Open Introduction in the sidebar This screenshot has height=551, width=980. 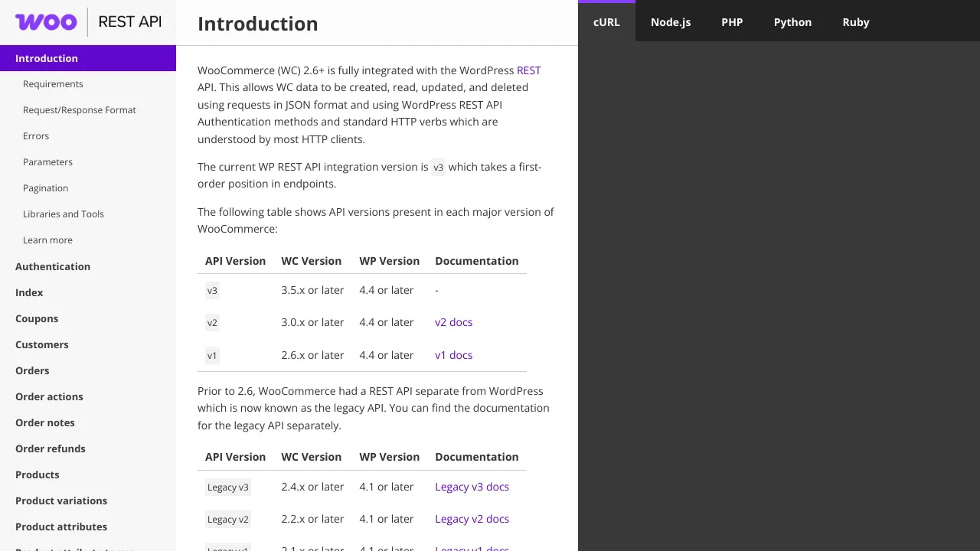click(x=88, y=58)
